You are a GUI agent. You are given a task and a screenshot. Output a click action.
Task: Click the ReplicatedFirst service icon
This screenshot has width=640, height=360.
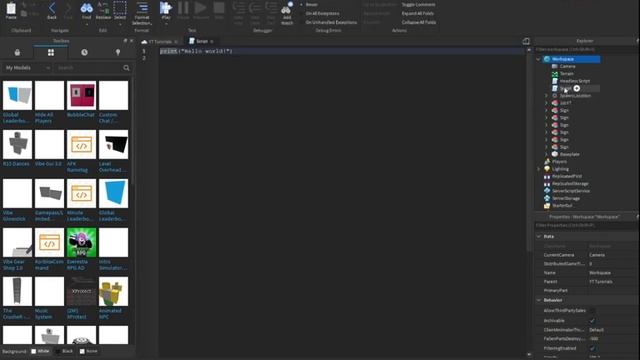[547, 176]
